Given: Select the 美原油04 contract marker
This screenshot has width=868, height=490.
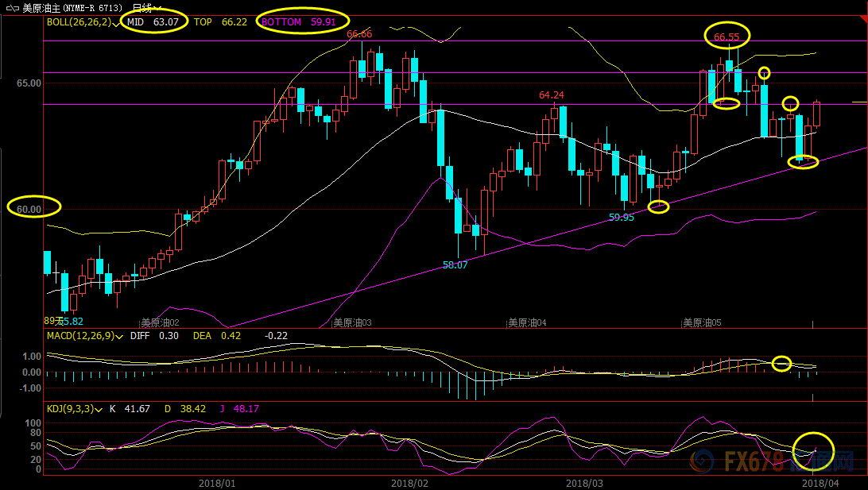Looking at the screenshot, I should 526,323.
